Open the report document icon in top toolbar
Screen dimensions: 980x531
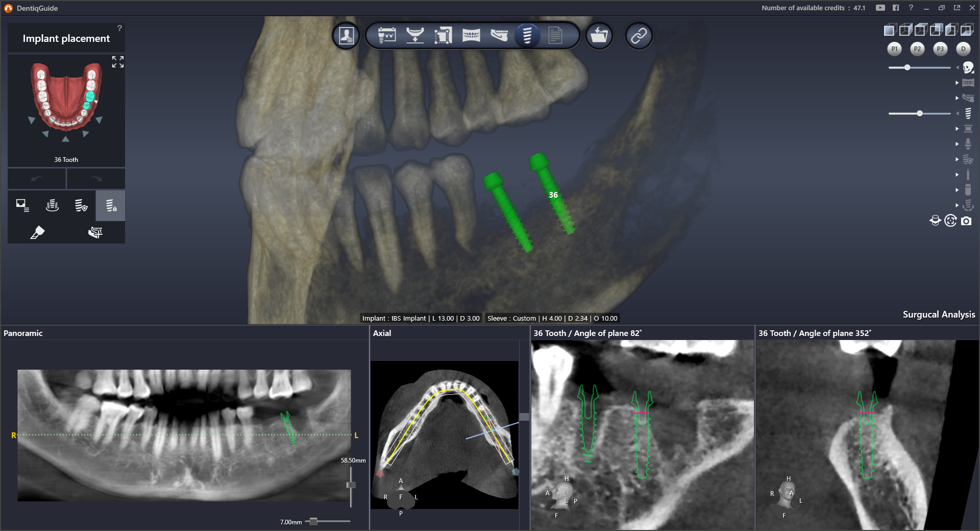click(x=556, y=35)
